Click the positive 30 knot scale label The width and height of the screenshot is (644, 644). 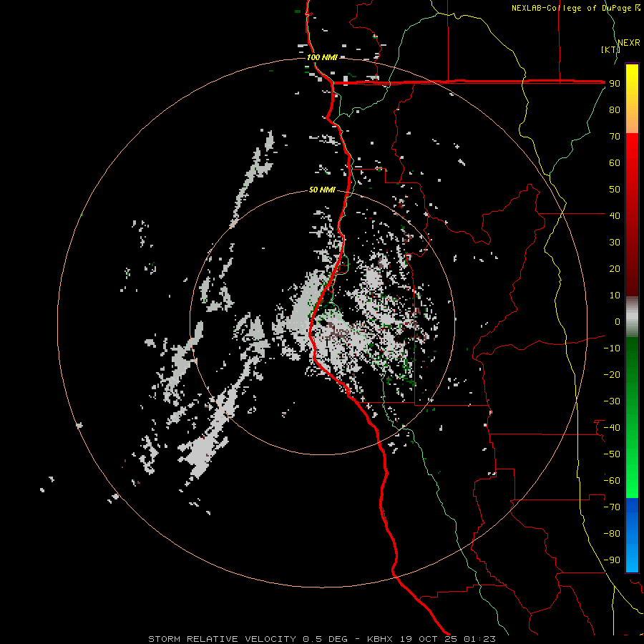[x=615, y=243]
